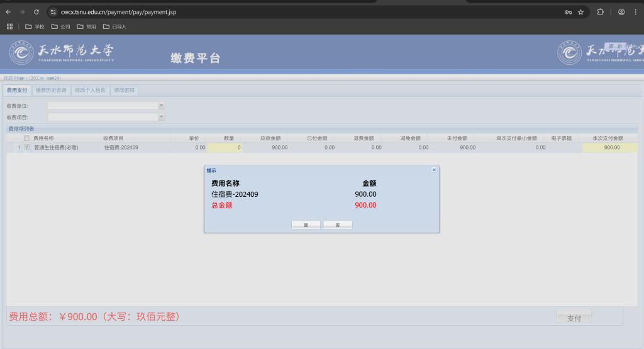
Task: Open the 学校 bookmark folder
Action: [35, 26]
